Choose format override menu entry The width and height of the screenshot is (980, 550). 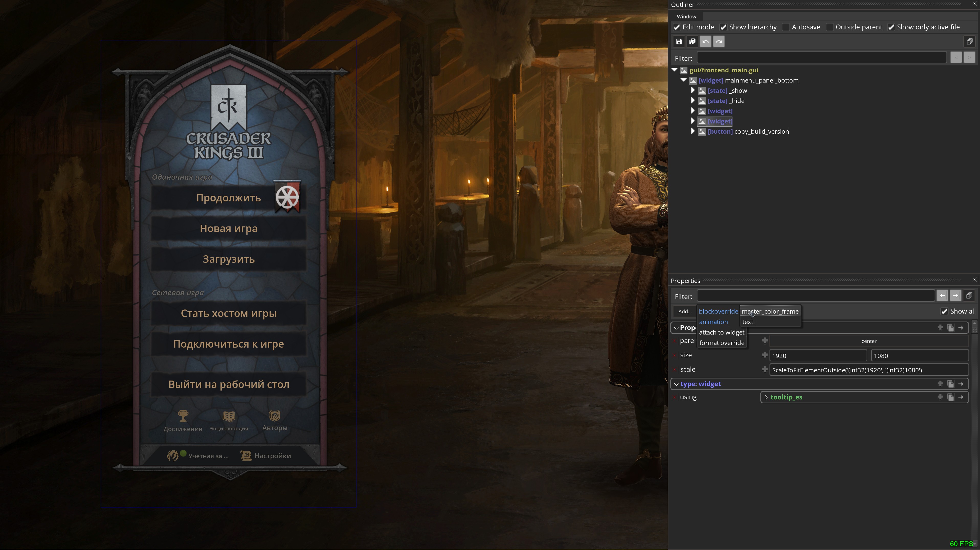[722, 343]
